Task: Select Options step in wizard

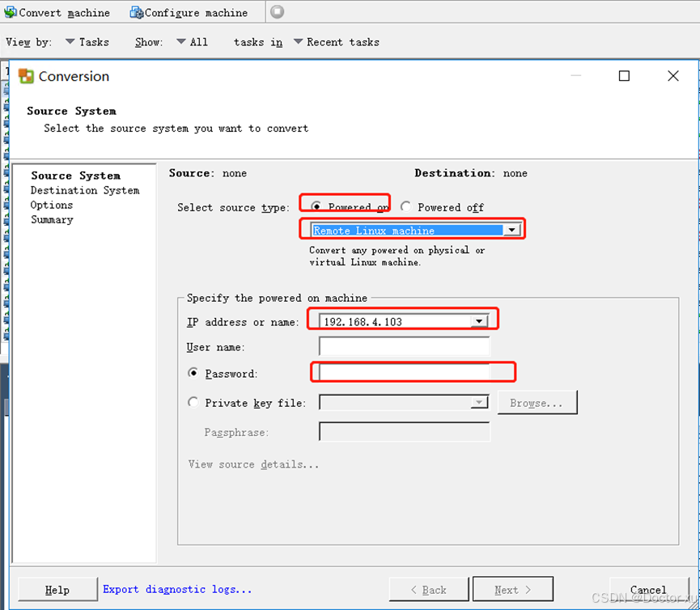Action: pos(51,205)
